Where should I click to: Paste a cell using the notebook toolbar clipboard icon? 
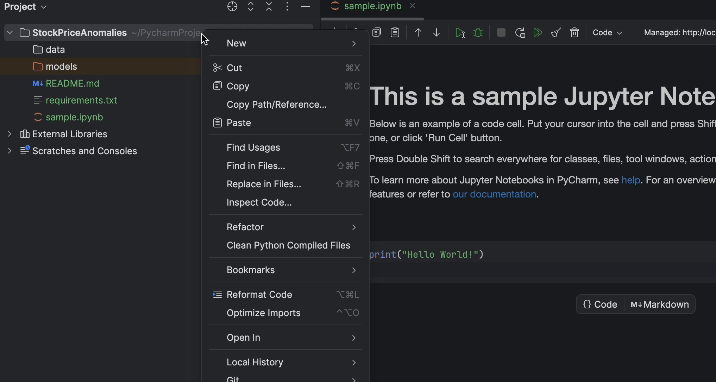[395, 32]
